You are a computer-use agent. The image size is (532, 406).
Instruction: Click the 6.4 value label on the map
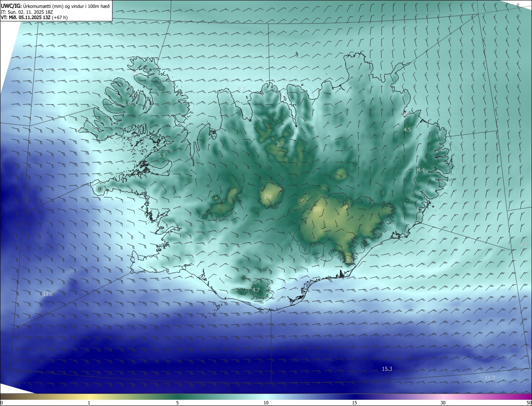click(x=100, y=189)
